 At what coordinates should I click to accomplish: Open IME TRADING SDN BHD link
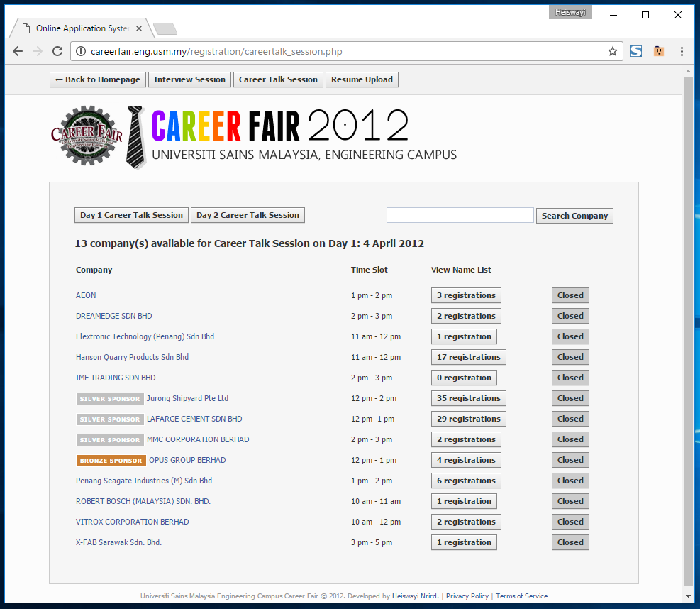[116, 378]
